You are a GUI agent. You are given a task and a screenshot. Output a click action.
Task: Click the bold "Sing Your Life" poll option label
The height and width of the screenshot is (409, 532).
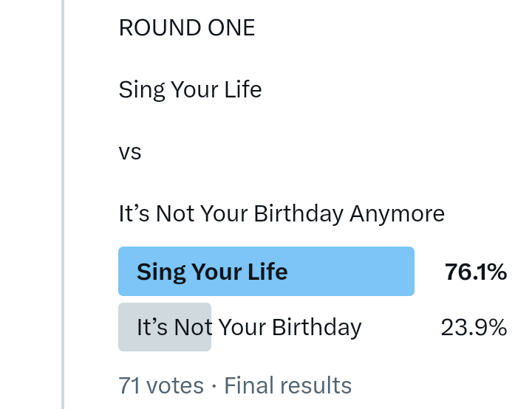[x=212, y=272]
